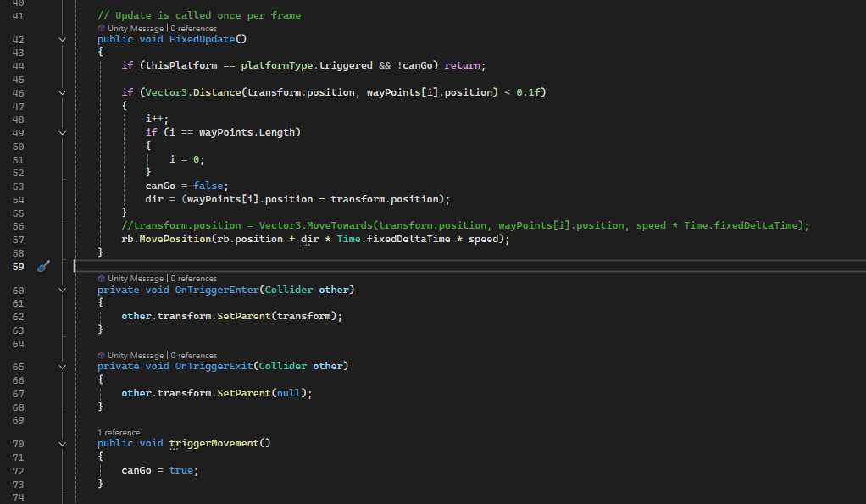Collapse the Vector3.Distance if block
Image resolution: width=866 pixels, height=504 pixels.
[x=62, y=92]
